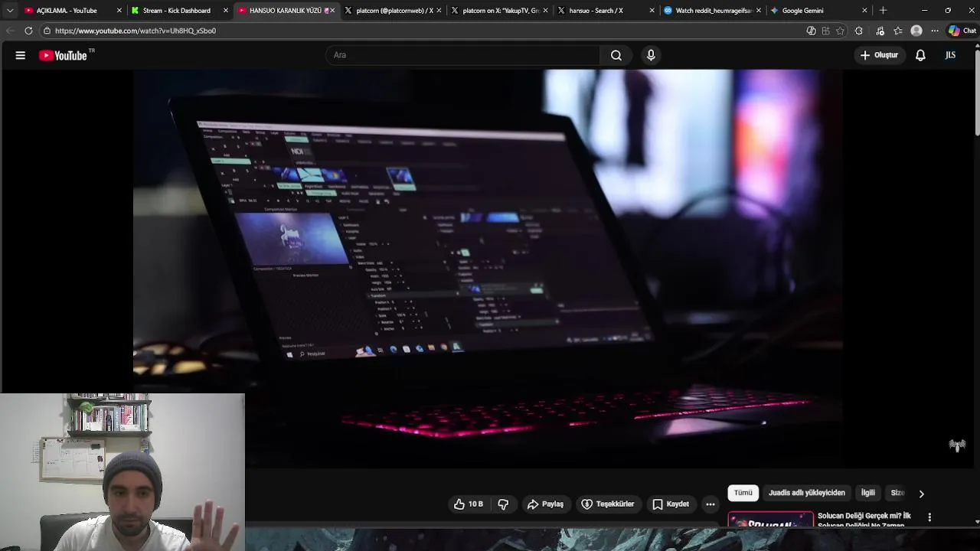The height and width of the screenshot is (551, 980).
Task: Select the İlgili filter chip
Action: click(x=867, y=493)
